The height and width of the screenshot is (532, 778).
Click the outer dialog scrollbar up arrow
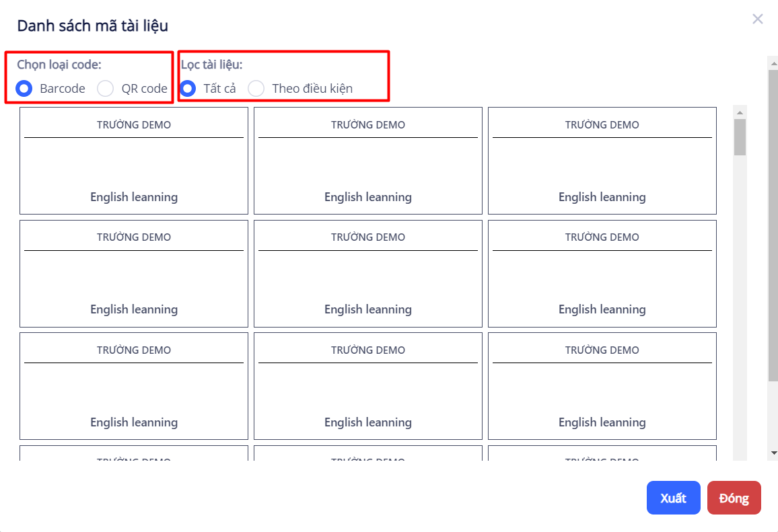tap(773, 62)
